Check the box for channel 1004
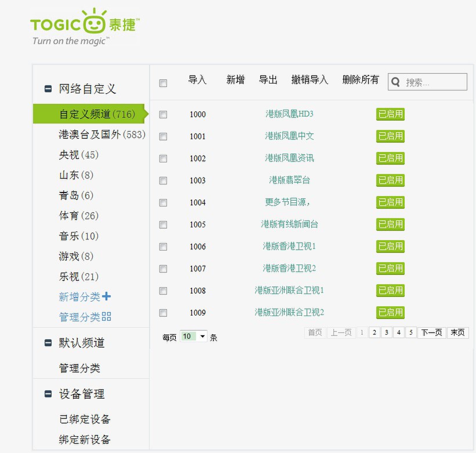Image resolution: width=476 pixels, height=453 pixels. tap(163, 202)
